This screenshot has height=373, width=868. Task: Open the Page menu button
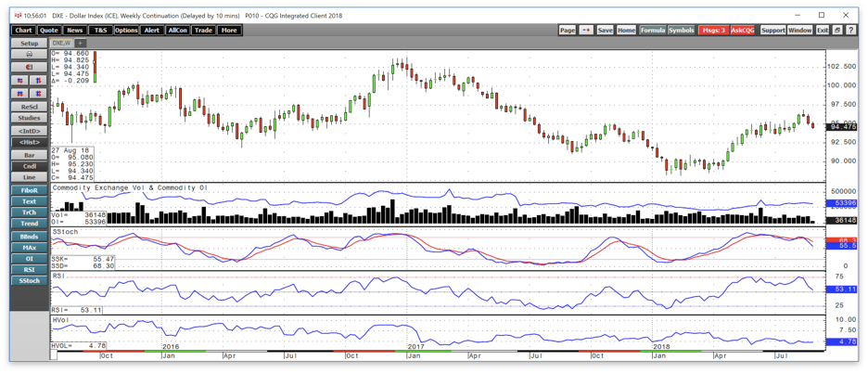point(568,31)
